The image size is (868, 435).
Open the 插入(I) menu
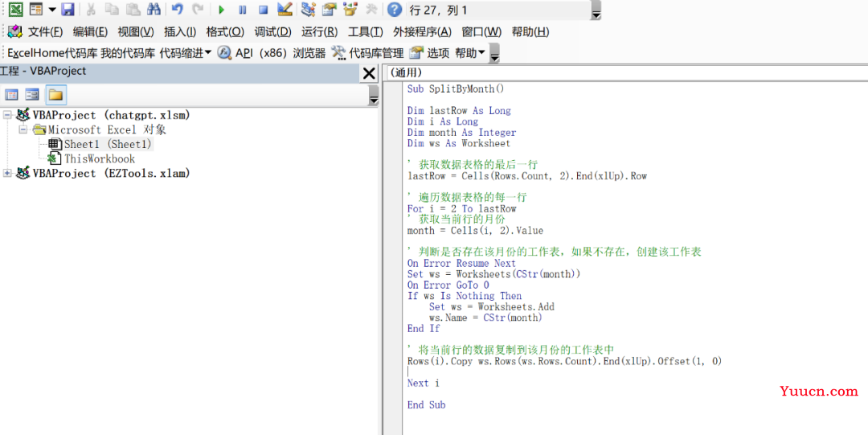pos(180,32)
